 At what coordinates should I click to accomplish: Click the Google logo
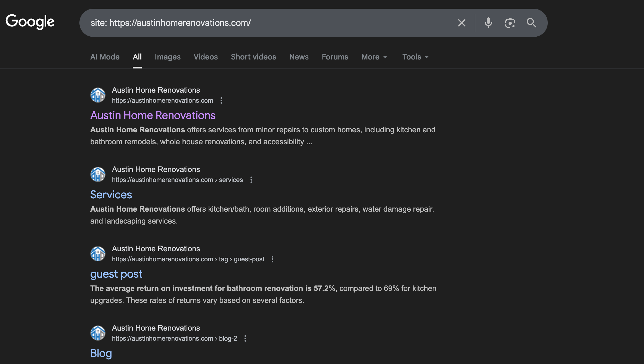[x=30, y=22]
